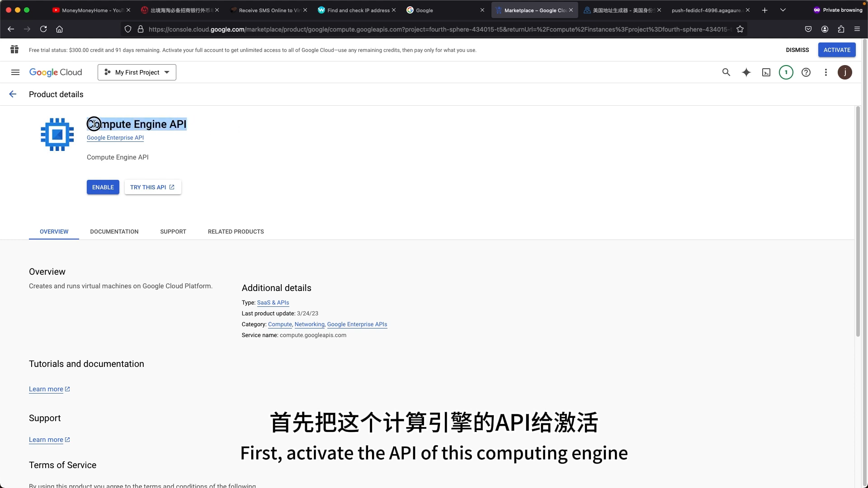The width and height of the screenshot is (868, 488).
Task: Open Google Enterprise API link under title
Action: pos(115,138)
